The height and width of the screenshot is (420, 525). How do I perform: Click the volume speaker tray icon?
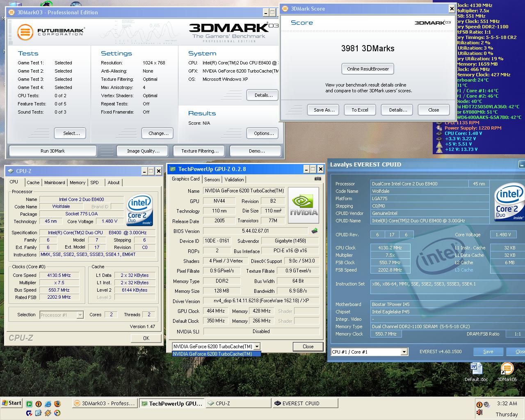coord(487,404)
